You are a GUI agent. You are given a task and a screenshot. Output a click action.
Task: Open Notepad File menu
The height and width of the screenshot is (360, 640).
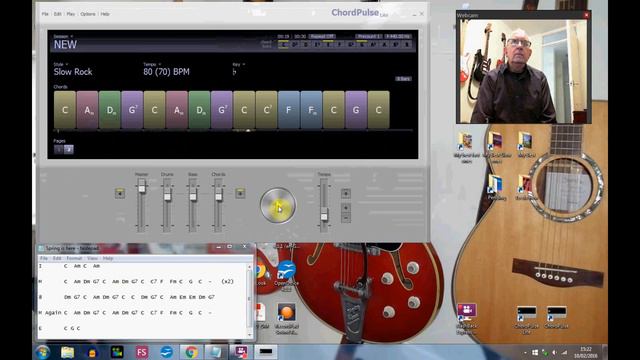pos(44,258)
